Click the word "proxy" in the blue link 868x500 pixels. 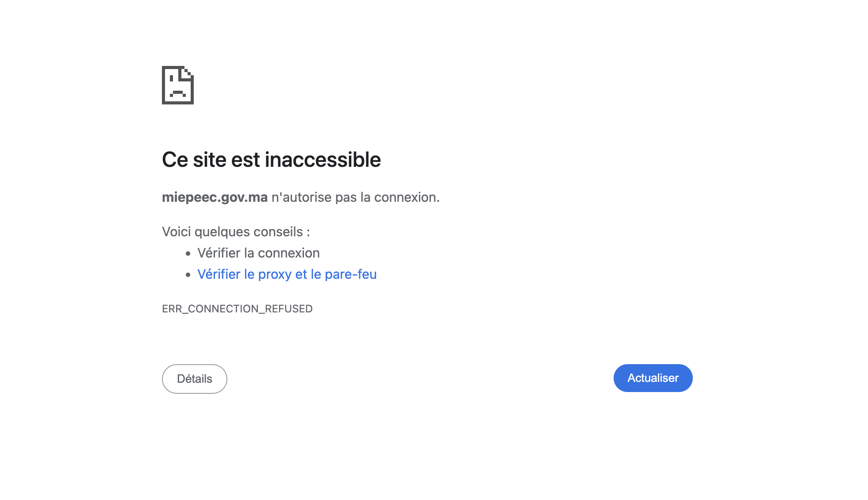(x=274, y=274)
